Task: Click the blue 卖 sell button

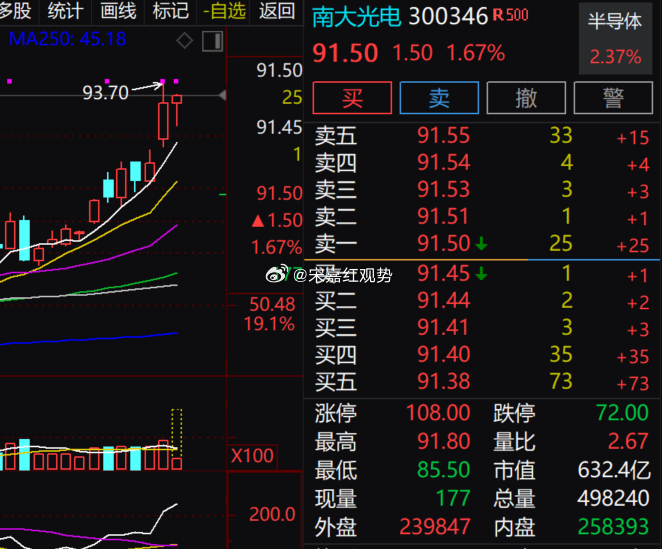Action: pyautogui.click(x=439, y=98)
